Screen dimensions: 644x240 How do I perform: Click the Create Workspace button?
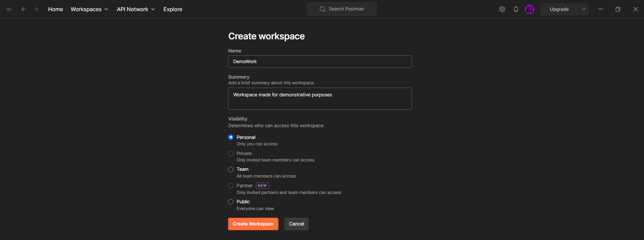[x=253, y=224]
